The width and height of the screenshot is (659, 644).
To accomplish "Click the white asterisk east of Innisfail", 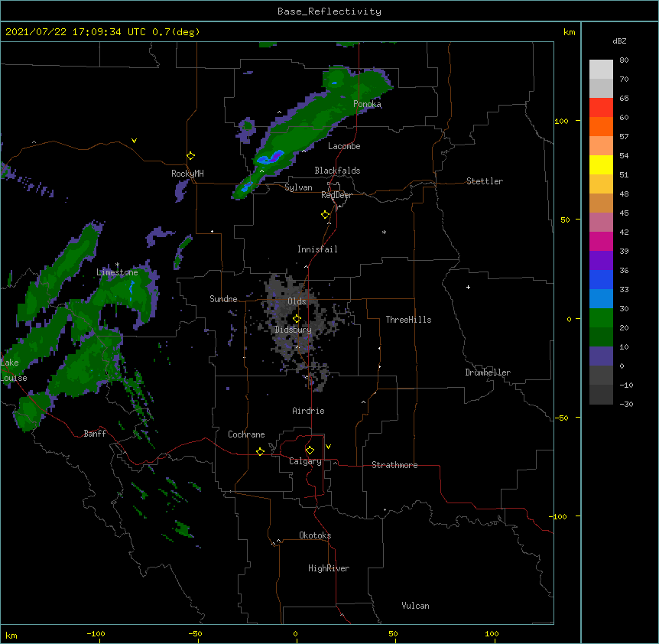I will 384,233.
